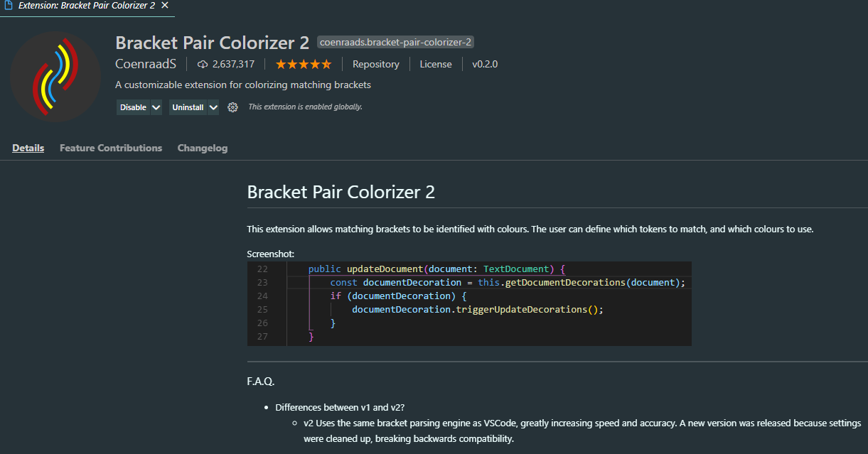Screen dimensions: 868x454
Task: Click the Bracket Pair Colorizer 2 extension logo
Action: (55, 77)
